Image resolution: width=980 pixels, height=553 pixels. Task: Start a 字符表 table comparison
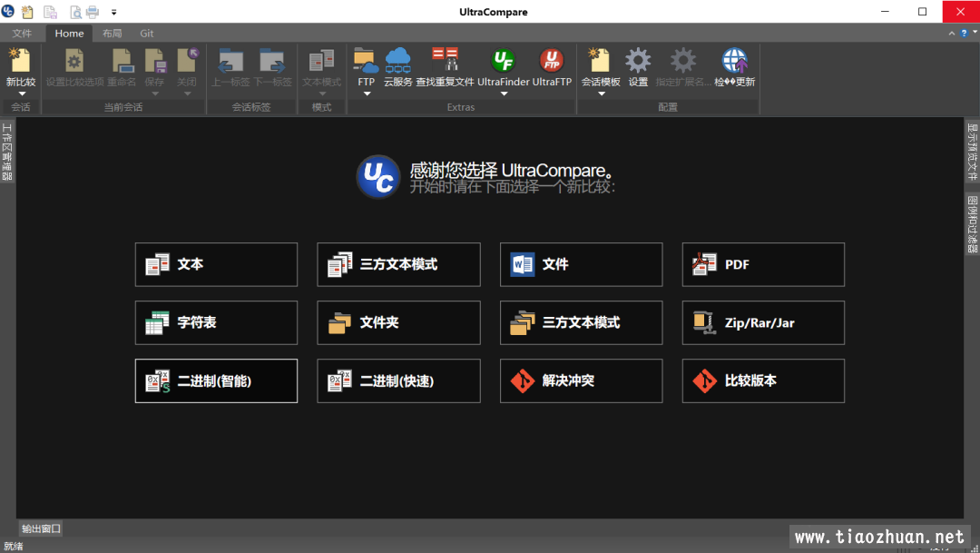(x=216, y=322)
